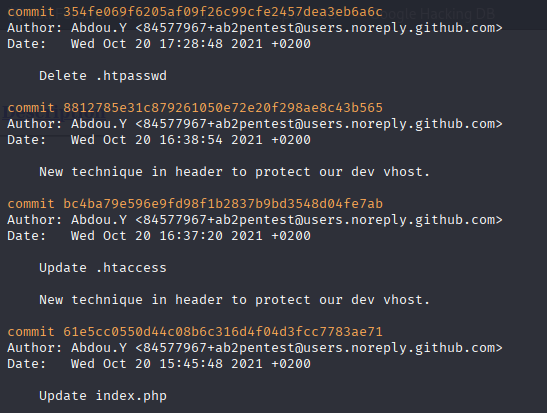The image size is (547, 413).
Task: Click commit hash 354fe069f6205af09f26c99cfe2457dea3eb6a6c
Action: [223, 12]
